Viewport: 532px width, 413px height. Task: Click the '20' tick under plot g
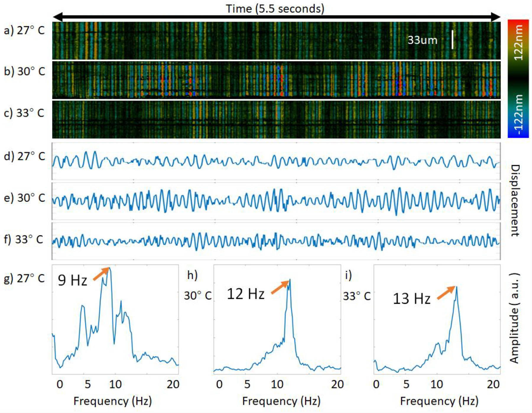click(173, 384)
